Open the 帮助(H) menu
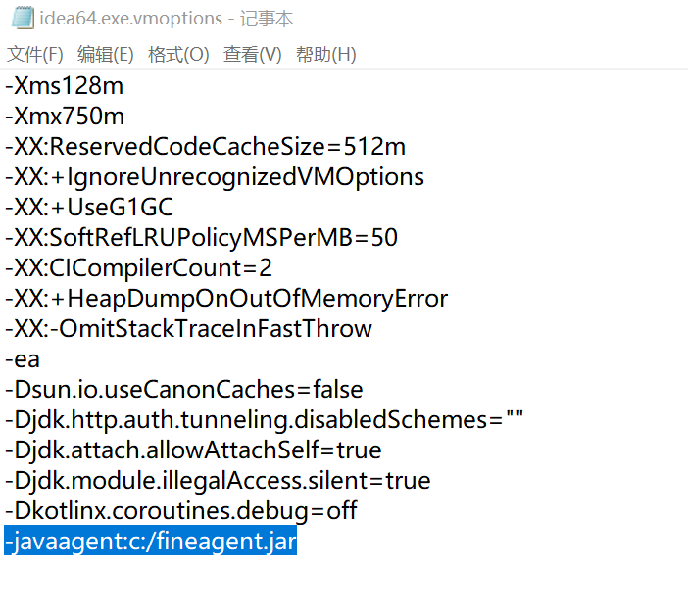Viewport: 688px width, 616px height. click(x=325, y=55)
